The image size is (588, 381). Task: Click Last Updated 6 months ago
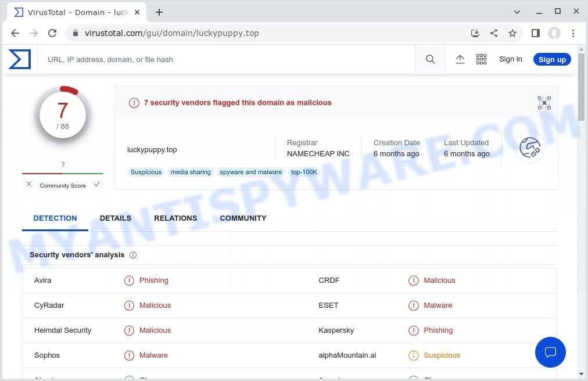click(x=467, y=148)
